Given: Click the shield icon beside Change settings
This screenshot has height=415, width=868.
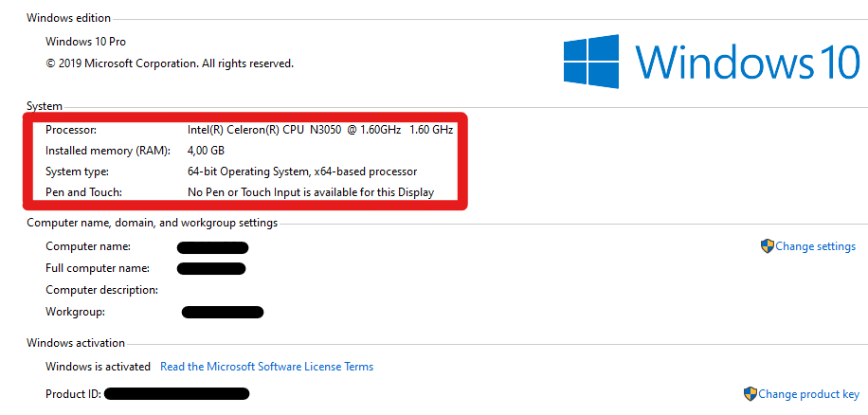Looking at the screenshot, I should coord(768,246).
